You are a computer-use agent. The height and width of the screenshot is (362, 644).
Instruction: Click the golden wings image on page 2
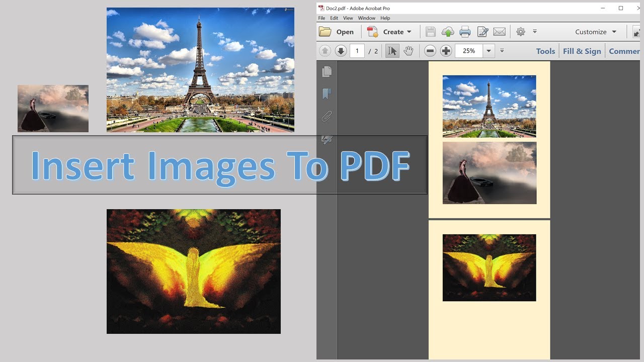pyautogui.click(x=489, y=267)
